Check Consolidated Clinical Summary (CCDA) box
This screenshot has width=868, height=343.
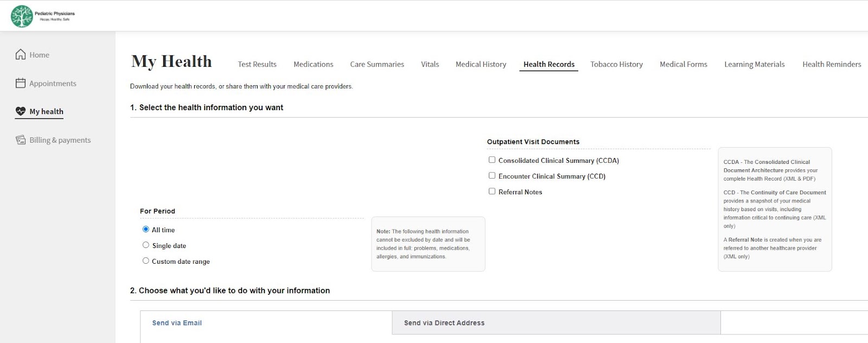[x=492, y=160]
